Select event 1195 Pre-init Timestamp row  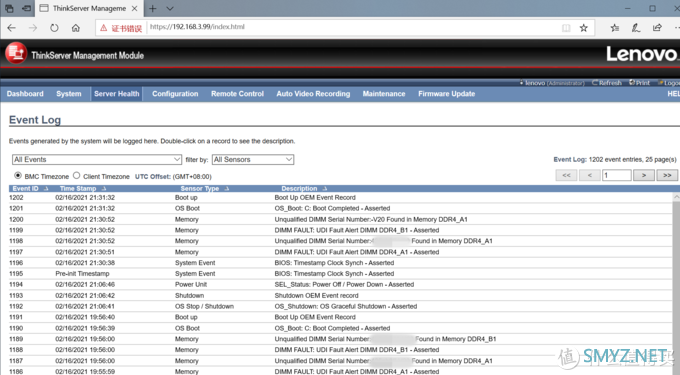[340, 274]
